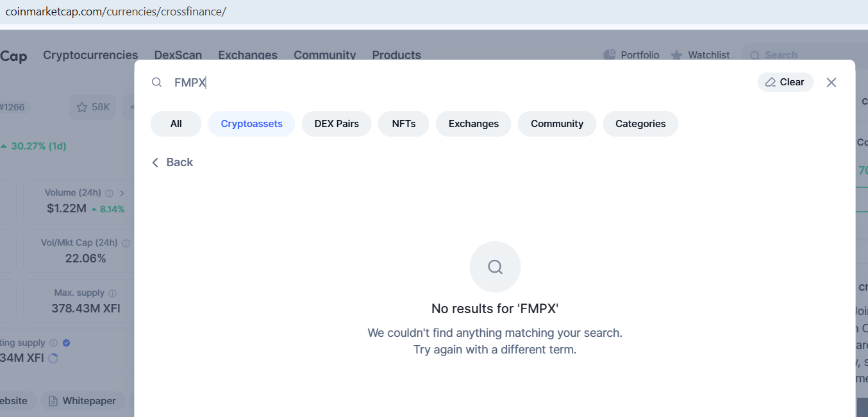
Task: Click the 8.14% volume change
Action: pyautogui.click(x=108, y=209)
